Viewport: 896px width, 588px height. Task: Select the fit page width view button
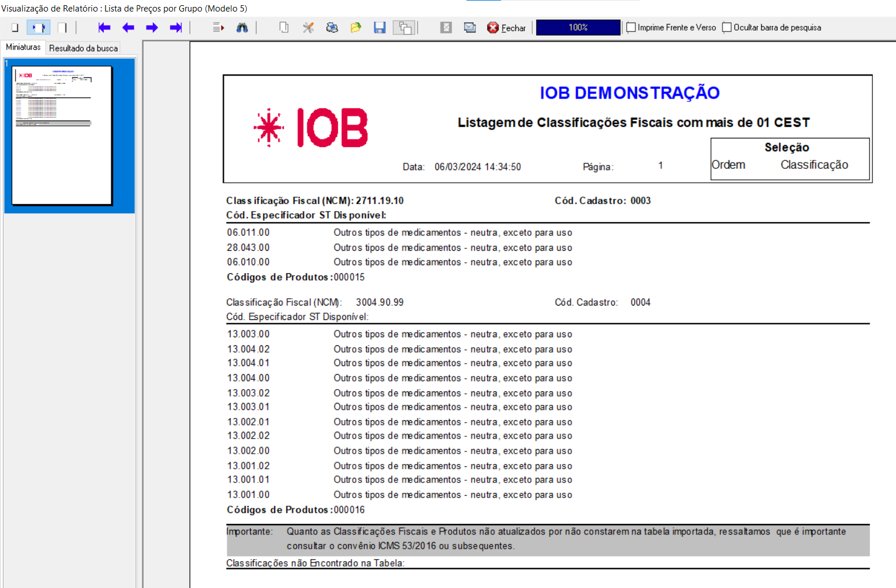(39, 28)
